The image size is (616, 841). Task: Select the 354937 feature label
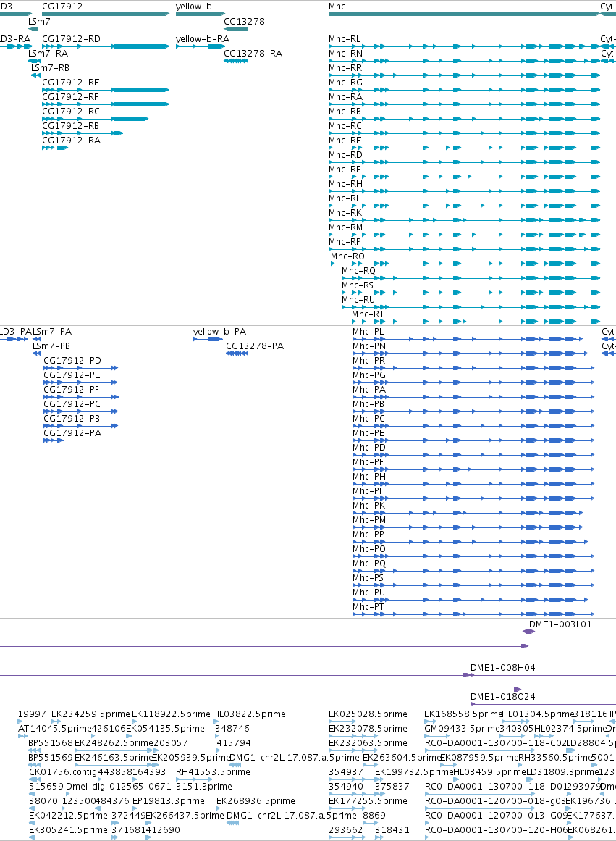(346, 772)
